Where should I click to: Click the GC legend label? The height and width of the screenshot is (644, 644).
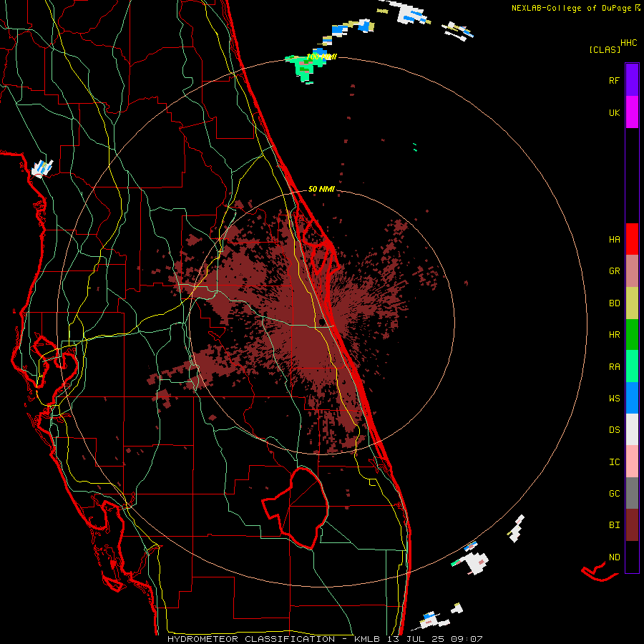click(614, 494)
